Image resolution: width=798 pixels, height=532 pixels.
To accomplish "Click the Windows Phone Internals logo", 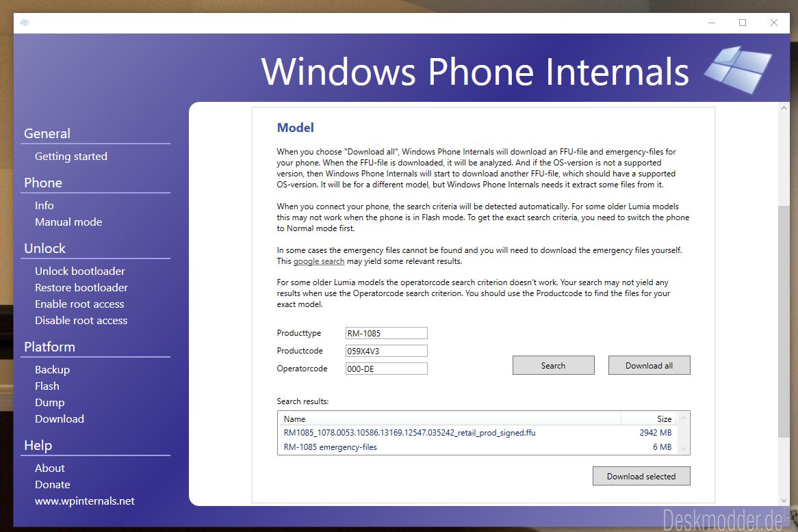I will 738,70.
